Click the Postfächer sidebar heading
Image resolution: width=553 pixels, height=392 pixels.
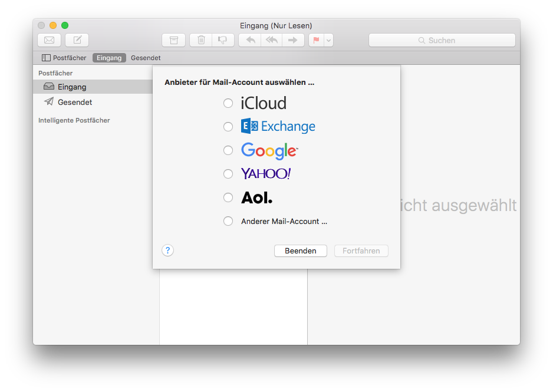pyautogui.click(x=55, y=73)
